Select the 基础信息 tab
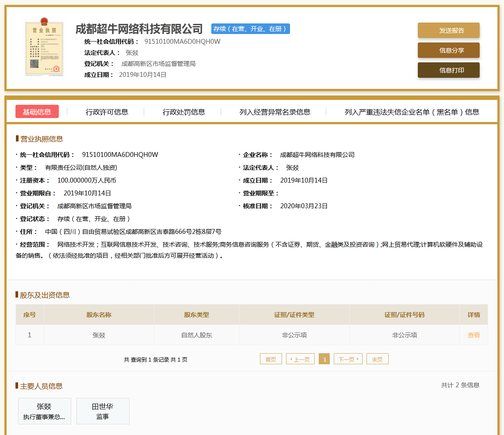 pos(37,112)
